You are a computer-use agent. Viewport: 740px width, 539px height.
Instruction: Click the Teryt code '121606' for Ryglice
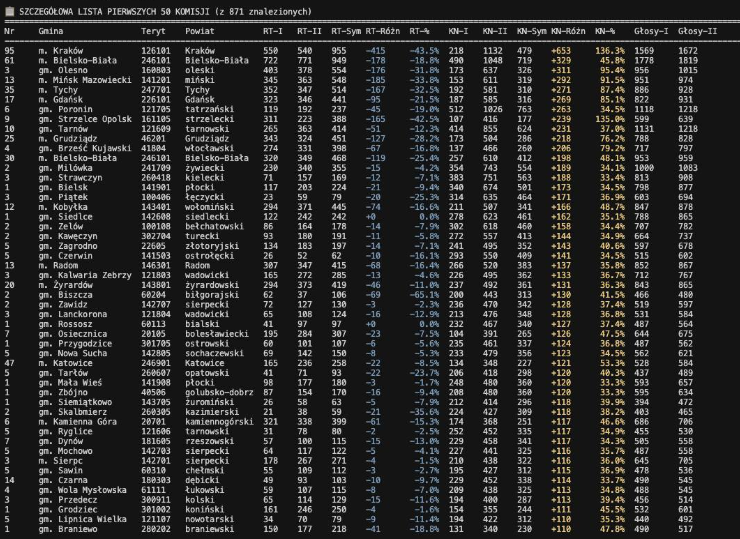point(155,431)
